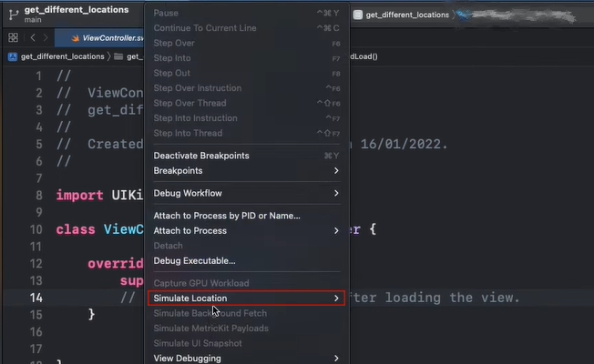Click the Detach menu item
Image resolution: width=594 pixels, height=364 pixels.
pos(246,246)
